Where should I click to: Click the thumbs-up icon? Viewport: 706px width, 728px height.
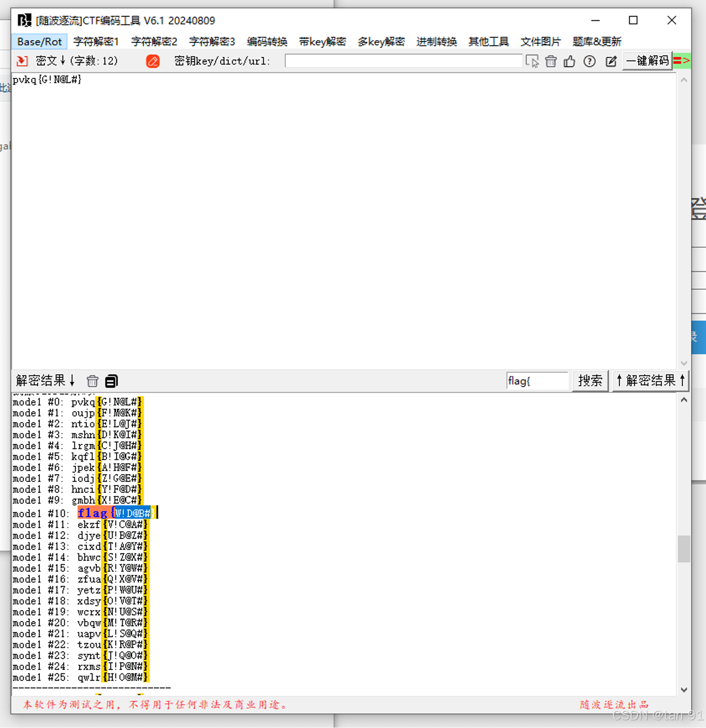coord(569,61)
